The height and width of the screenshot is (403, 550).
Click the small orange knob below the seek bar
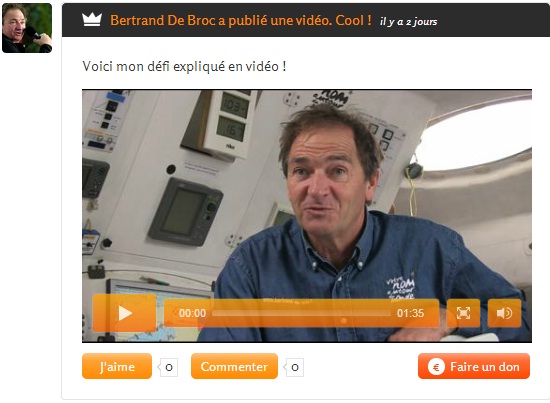[x=344, y=321]
